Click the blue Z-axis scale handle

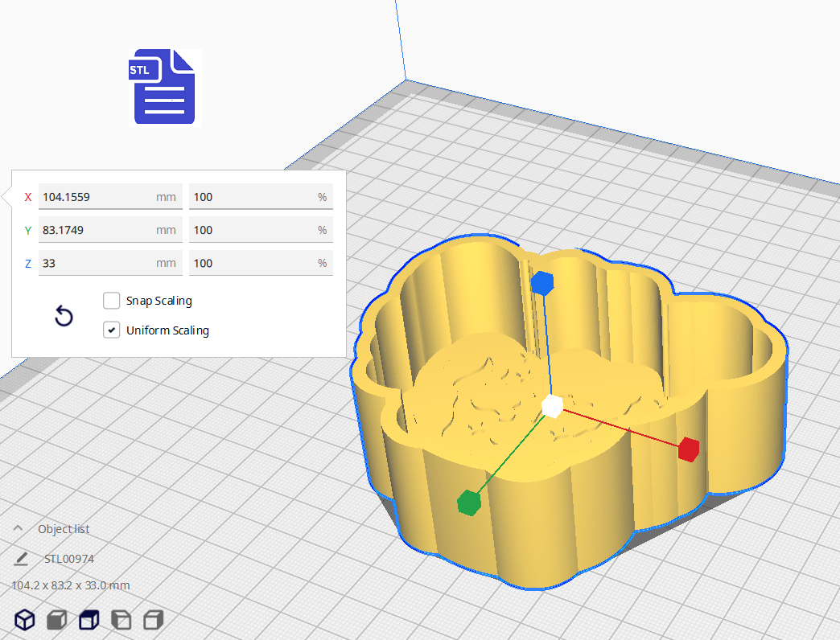pyautogui.click(x=542, y=283)
